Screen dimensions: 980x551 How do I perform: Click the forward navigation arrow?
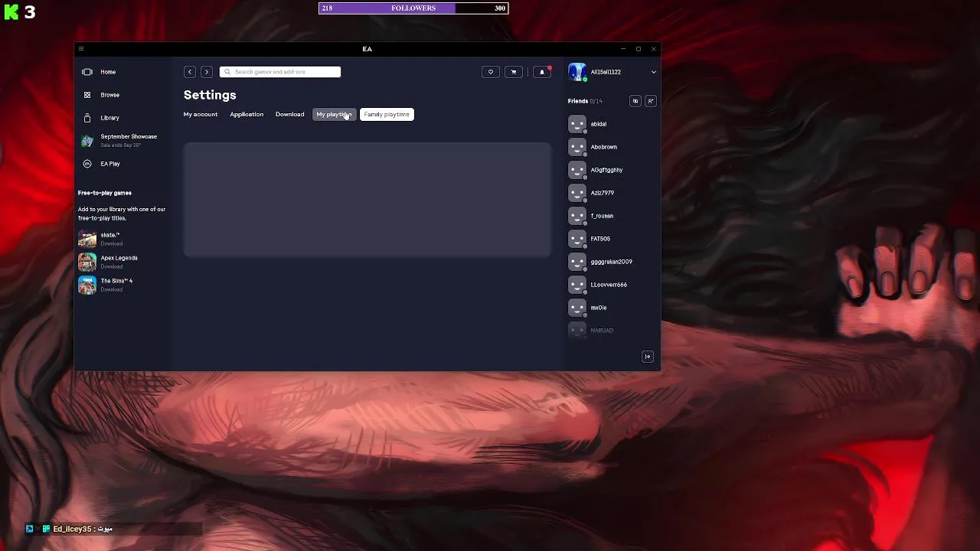(207, 72)
